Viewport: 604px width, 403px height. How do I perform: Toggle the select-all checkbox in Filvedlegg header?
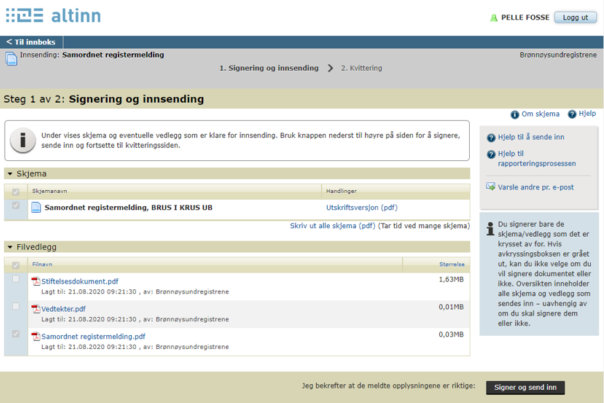pos(14,264)
